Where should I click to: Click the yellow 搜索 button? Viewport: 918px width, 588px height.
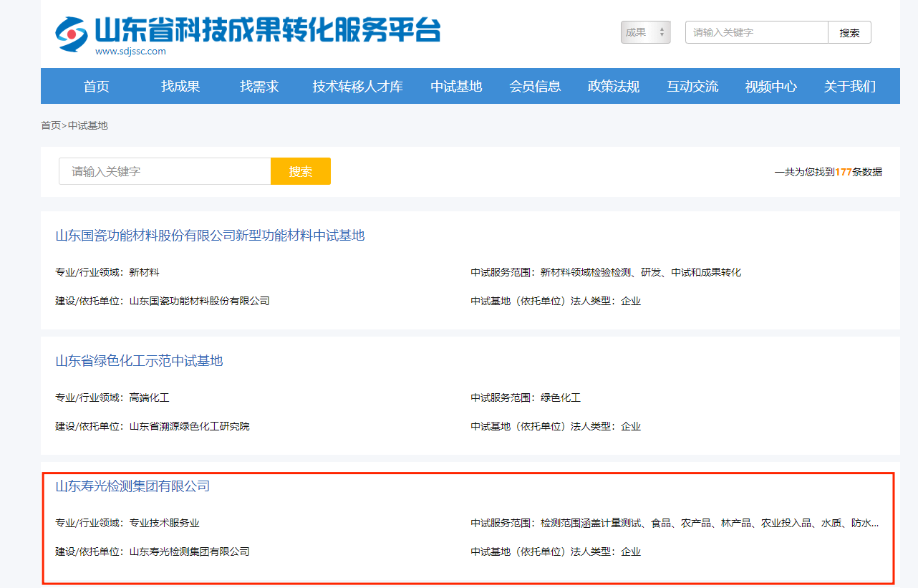[301, 171]
